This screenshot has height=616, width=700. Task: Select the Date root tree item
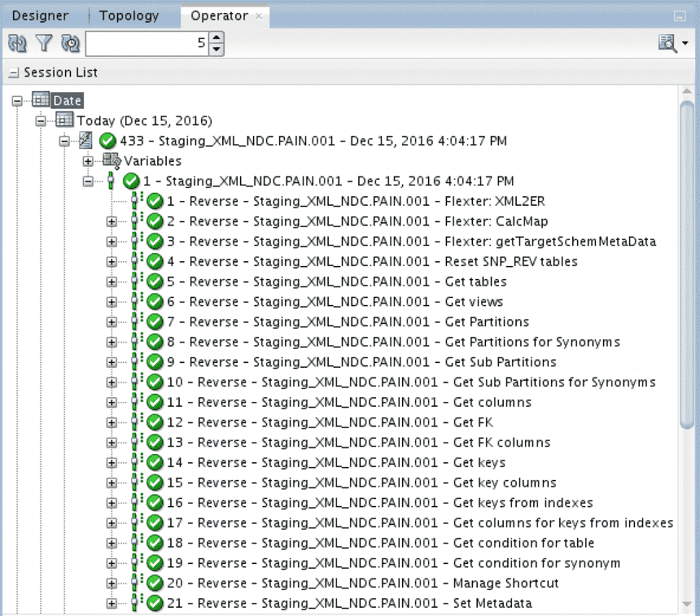[68, 101]
